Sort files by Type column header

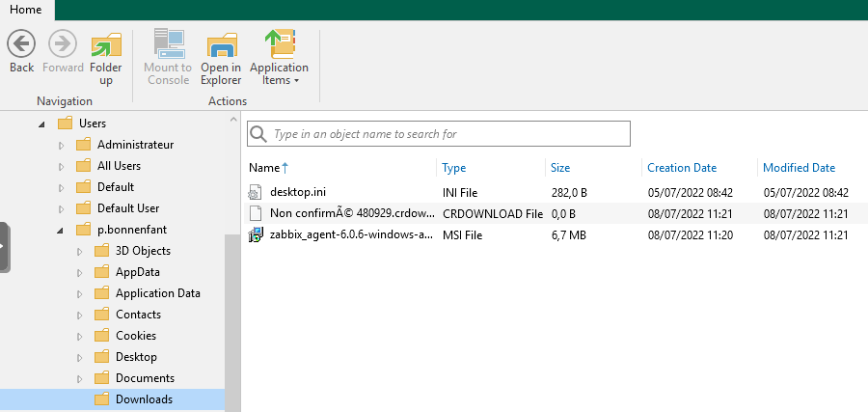pos(453,168)
